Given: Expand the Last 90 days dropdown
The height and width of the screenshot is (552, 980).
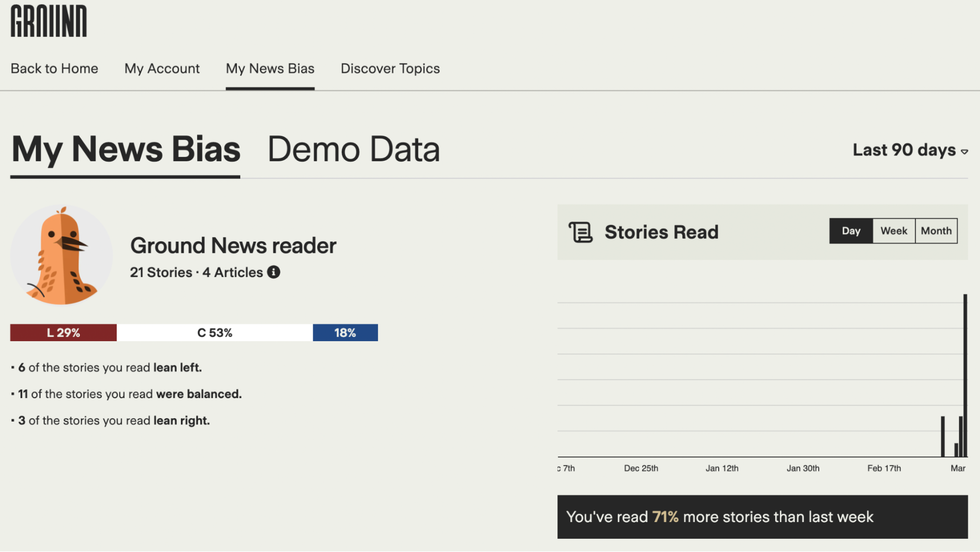Looking at the screenshot, I should [910, 150].
